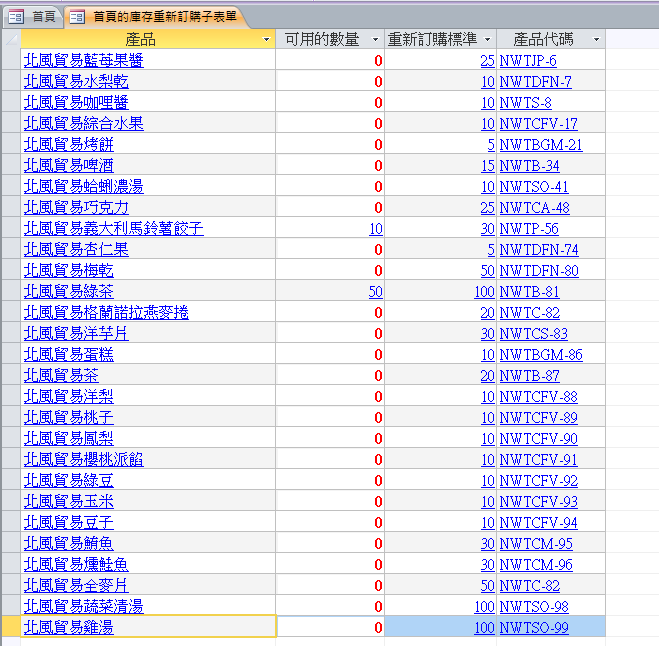The image size is (659, 646).
Task: Open the 北風貿易茶 product link
Action: click(61, 376)
